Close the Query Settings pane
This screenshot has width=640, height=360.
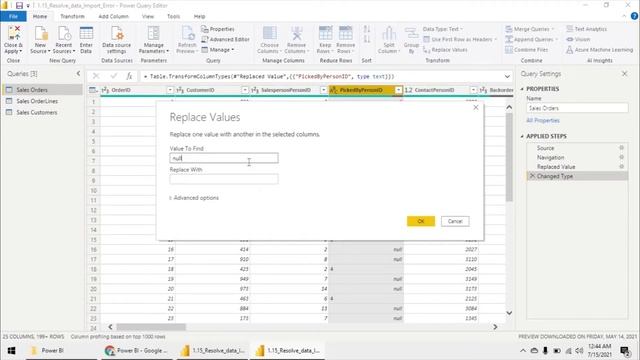pos(624,74)
